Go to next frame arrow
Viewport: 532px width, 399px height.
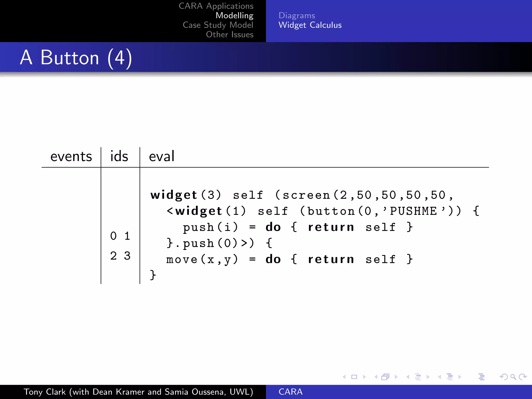pyautogui.click(x=396, y=377)
